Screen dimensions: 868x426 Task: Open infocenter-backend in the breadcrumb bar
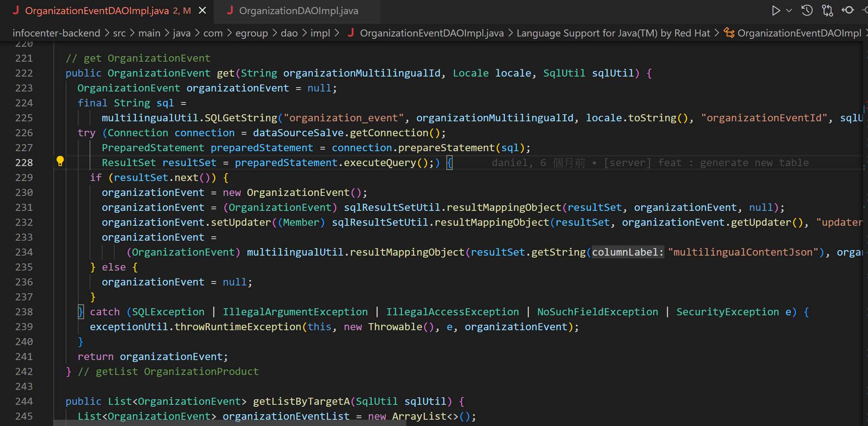(57, 33)
